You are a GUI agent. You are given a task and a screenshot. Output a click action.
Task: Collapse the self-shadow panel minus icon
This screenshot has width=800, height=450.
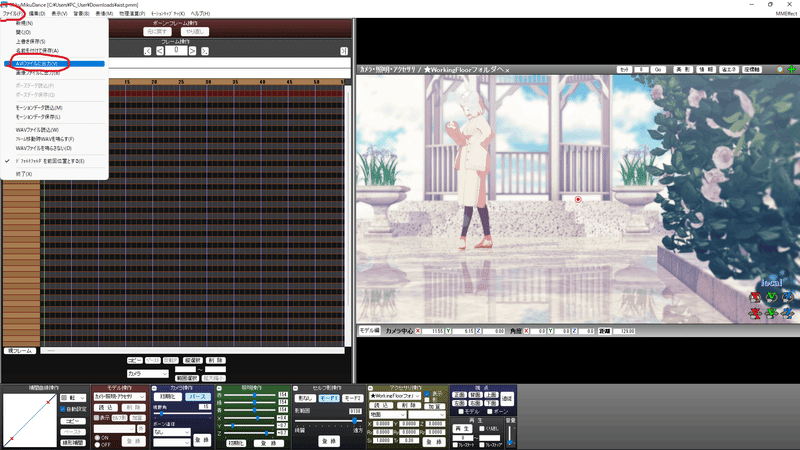tap(295, 388)
